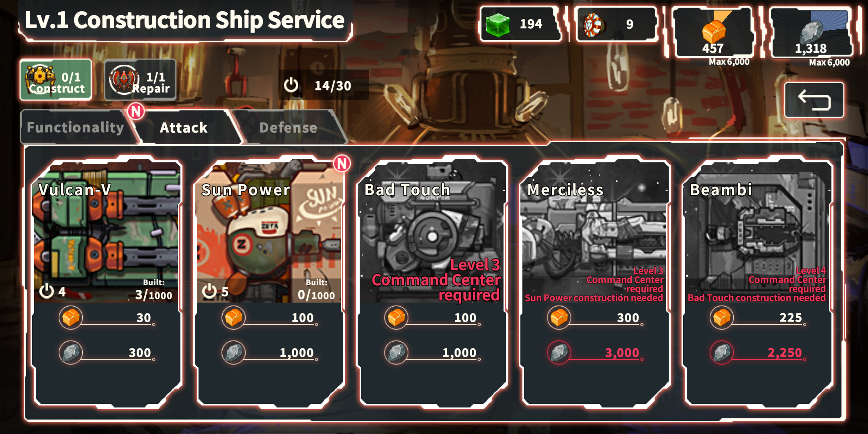Switch to the Defense tab
The width and height of the screenshot is (868, 434).
(289, 127)
